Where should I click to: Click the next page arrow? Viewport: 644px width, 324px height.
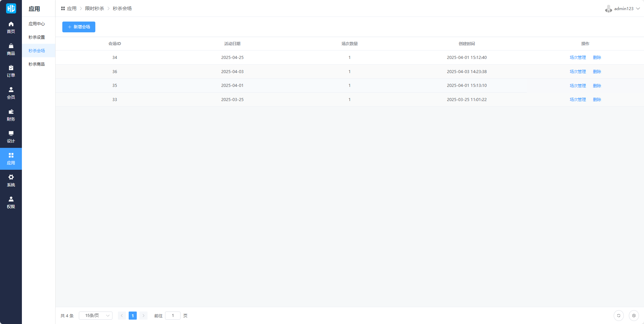click(x=143, y=316)
